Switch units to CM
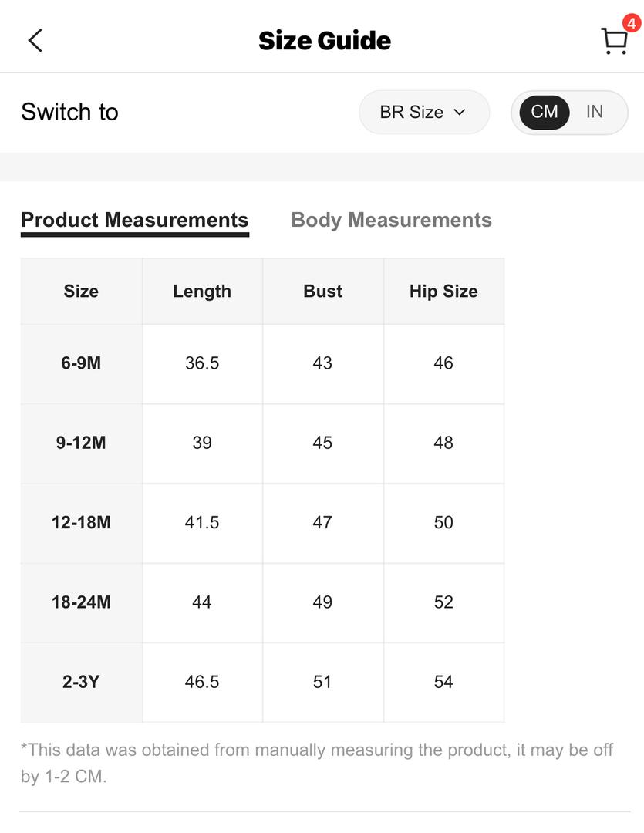Screen dimensions: 644x833 (544, 112)
